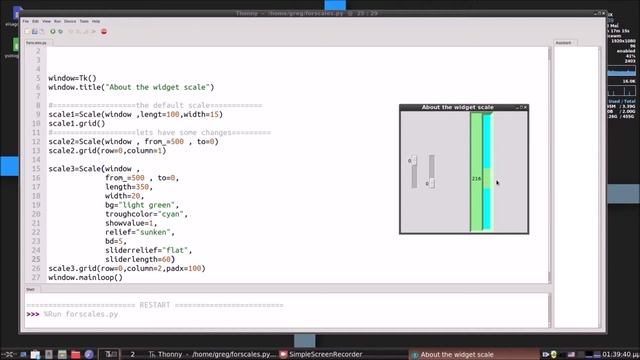This screenshot has height=360, width=640.
Task: Open the View menu in Thonny
Action: (x=47, y=21)
